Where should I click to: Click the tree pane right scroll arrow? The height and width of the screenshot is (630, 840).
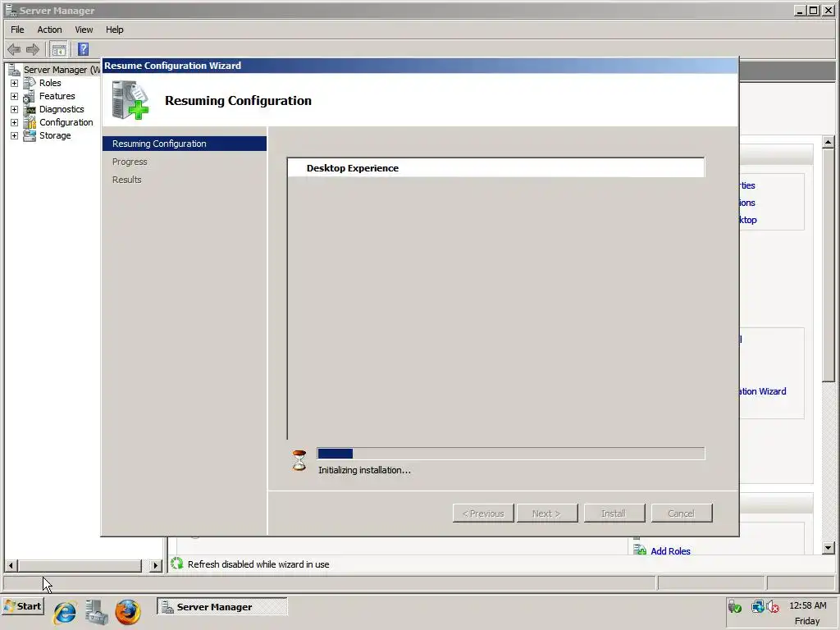coord(155,565)
